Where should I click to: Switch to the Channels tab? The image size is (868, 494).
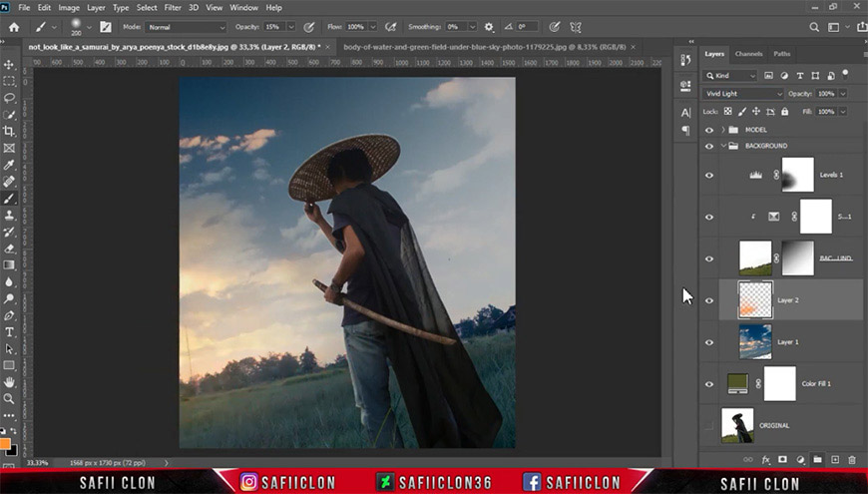click(748, 54)
